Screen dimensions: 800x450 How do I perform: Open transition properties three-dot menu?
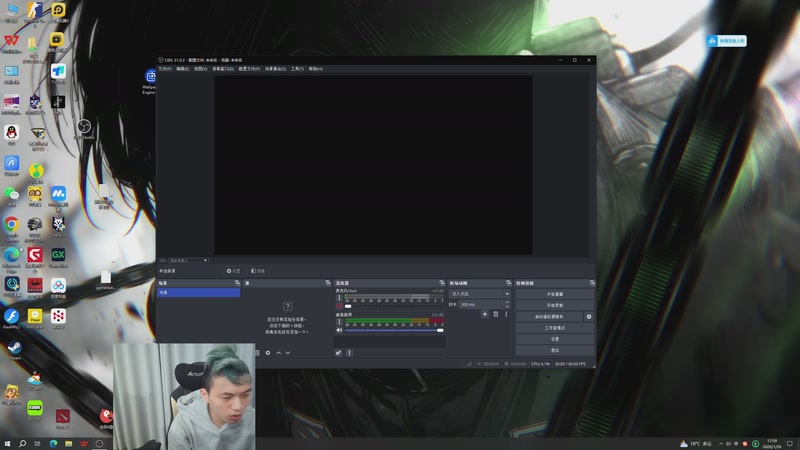point(506,314)
